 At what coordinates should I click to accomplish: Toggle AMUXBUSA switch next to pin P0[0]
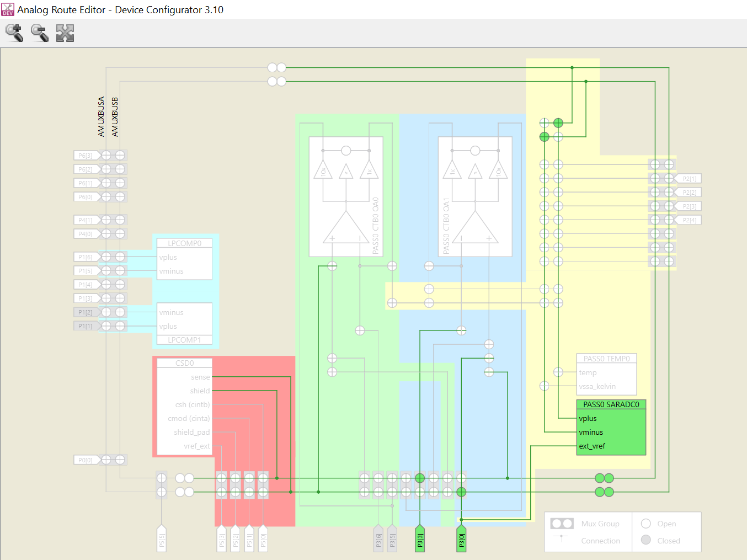coord(106,460)
